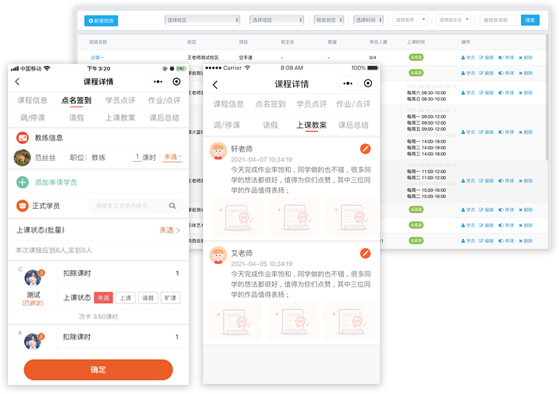The width and height of the screenshot is (559, 394).
Task: Tap the back arrow on left phone
Action: [x=17, y=82]
